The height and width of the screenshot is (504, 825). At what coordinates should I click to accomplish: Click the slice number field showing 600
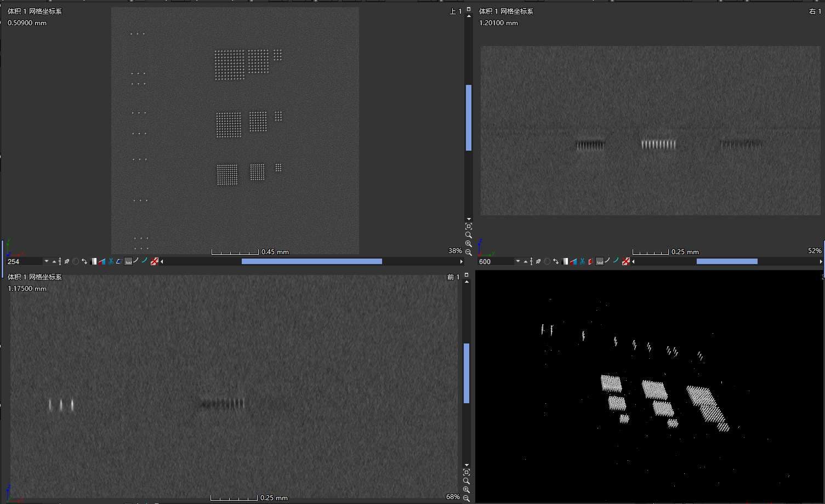496,262
